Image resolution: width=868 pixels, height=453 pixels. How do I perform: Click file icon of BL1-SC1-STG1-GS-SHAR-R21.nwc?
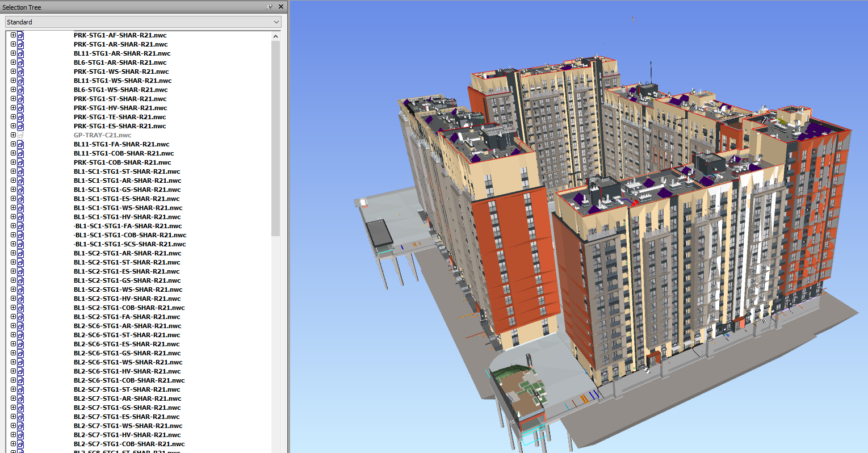[20, 190]
